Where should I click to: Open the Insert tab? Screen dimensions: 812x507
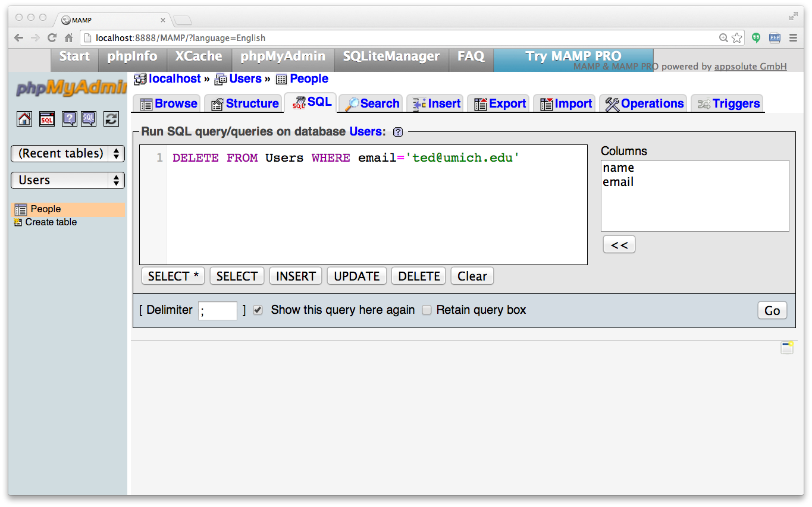pos(436,103)
